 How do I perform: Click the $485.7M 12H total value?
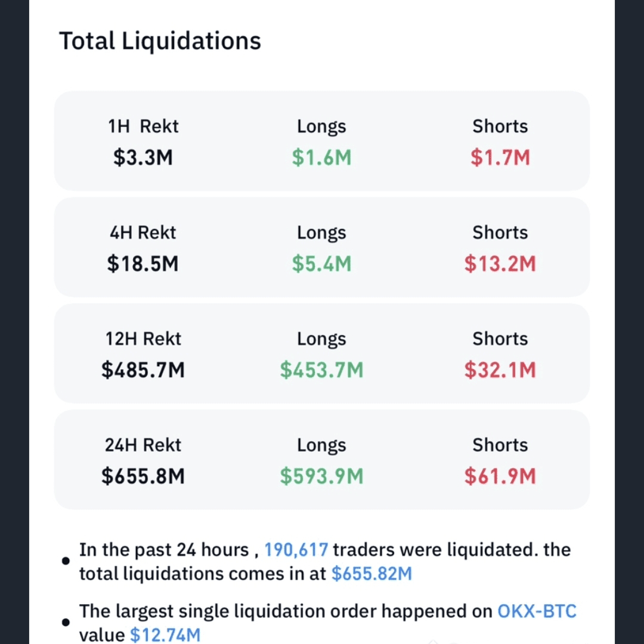[143, 370]
